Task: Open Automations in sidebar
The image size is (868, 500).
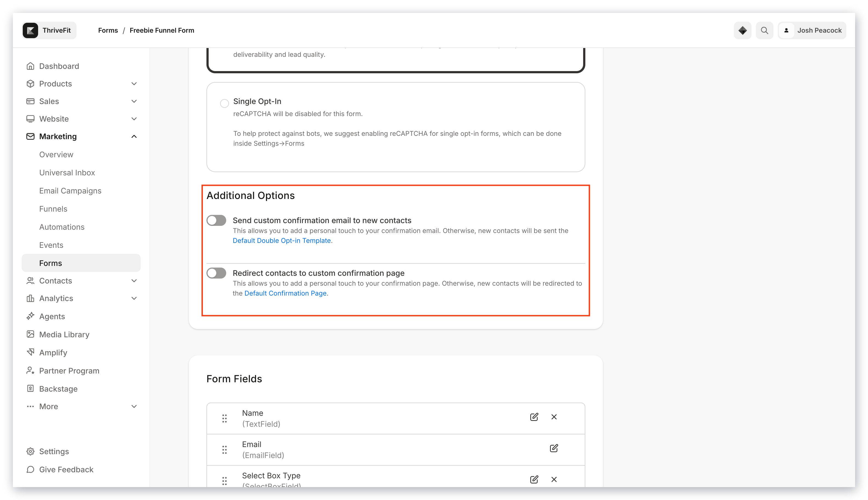Action: point(62,227)
